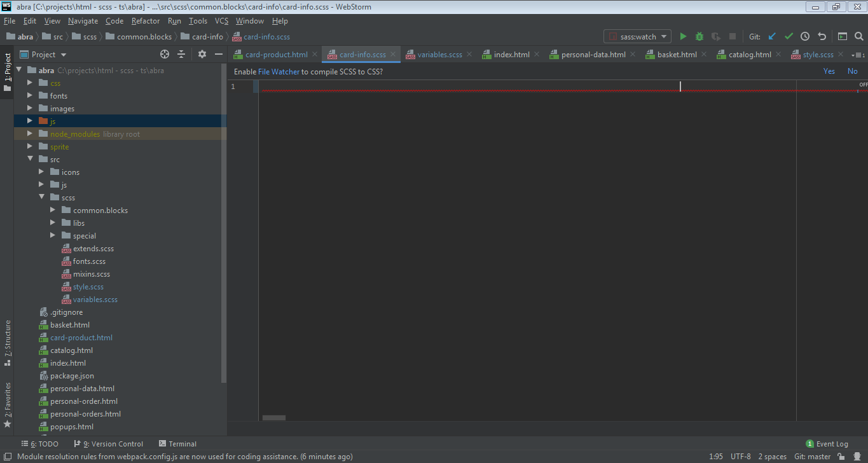Follow the File Watcher link
This screenshot has height=463, width=868.
pos(279,72)
